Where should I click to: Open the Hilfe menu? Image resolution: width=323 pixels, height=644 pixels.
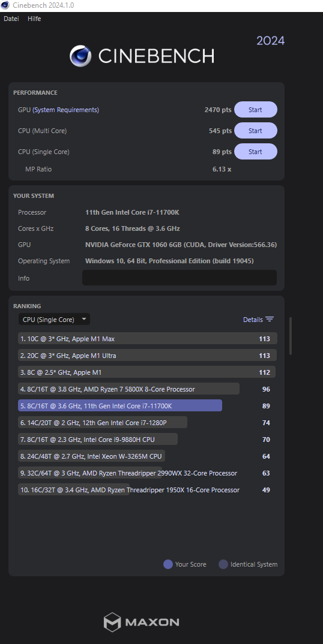(x=34, y=19)
